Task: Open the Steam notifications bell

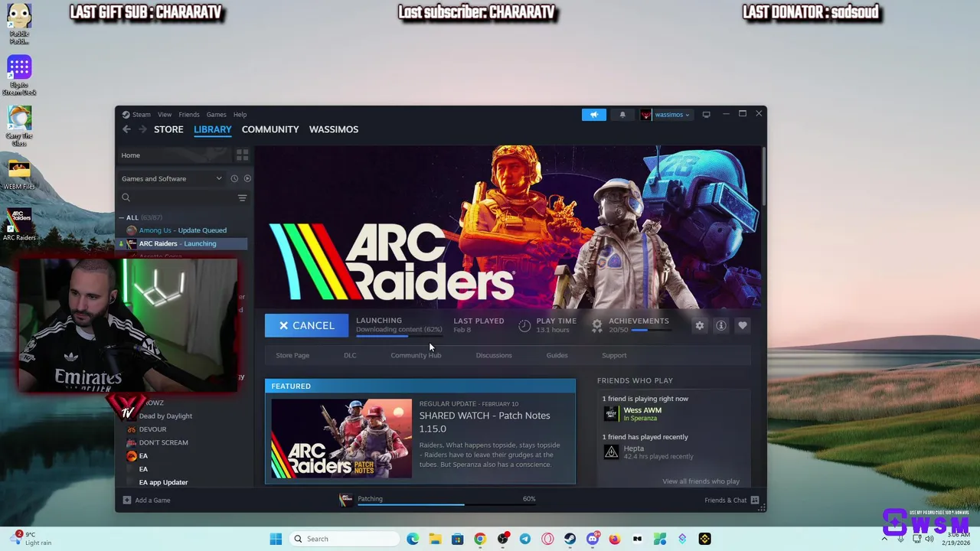Action: tap(622, 115)
